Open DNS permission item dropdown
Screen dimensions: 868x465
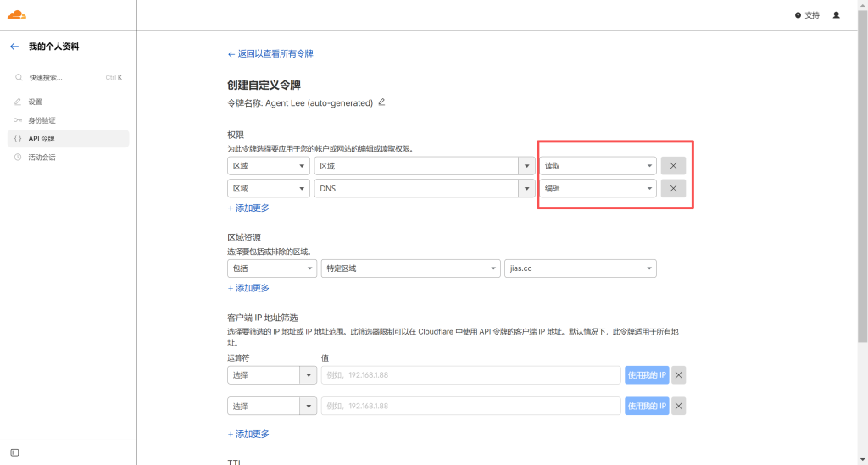point(424,189)
